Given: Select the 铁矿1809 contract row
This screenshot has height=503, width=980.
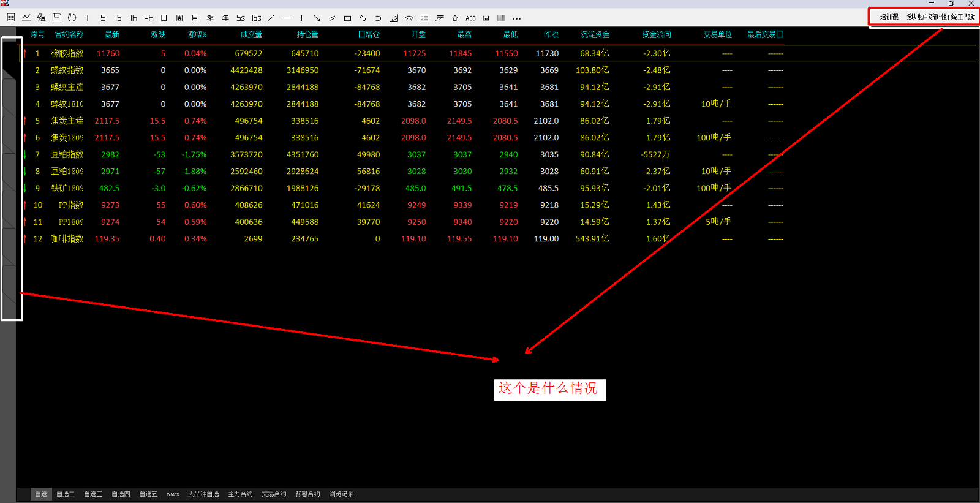Looking at the screenshot, I should pos(498,189).
